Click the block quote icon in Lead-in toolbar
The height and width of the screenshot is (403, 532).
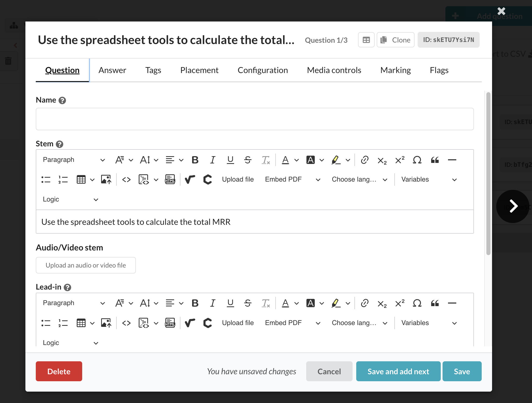click(x=435, y=303)
